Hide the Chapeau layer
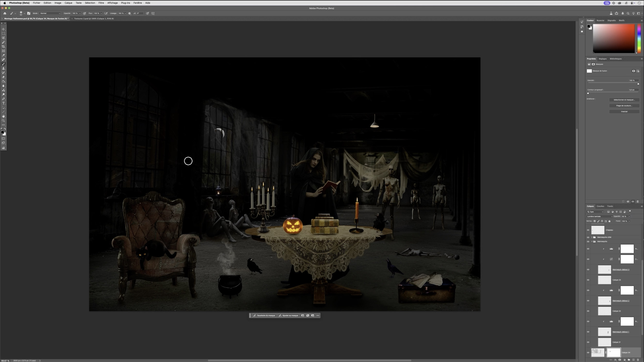The width and height of the screenshot is (644, 362). [x=588, y=230]
